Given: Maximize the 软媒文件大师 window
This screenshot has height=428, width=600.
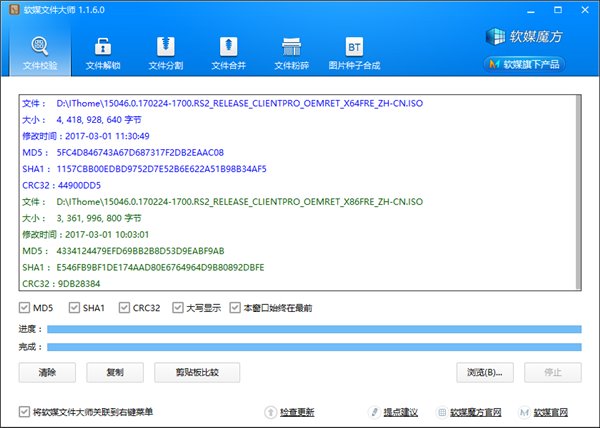Looking at the screenshot, I should (558, 10).
